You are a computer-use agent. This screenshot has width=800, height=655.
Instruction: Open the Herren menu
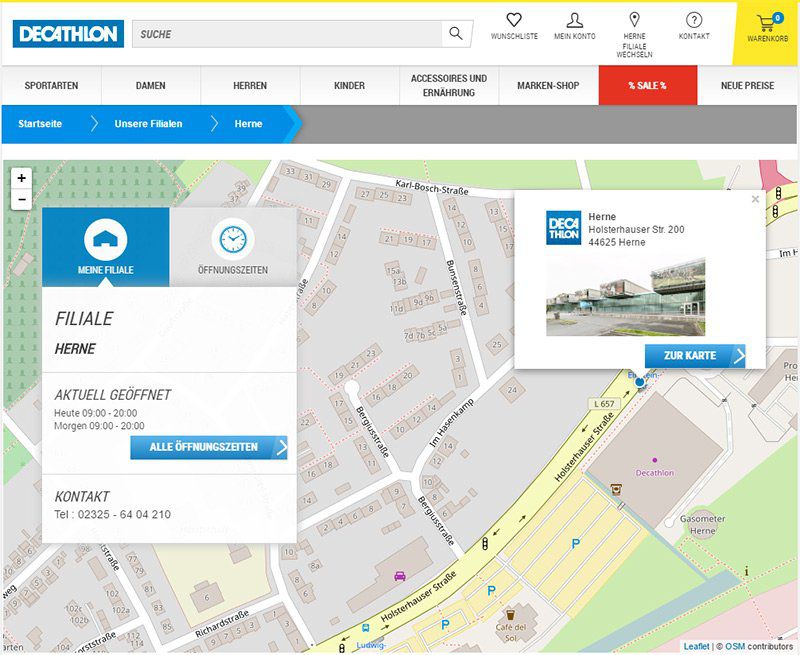tap(250, 86)
